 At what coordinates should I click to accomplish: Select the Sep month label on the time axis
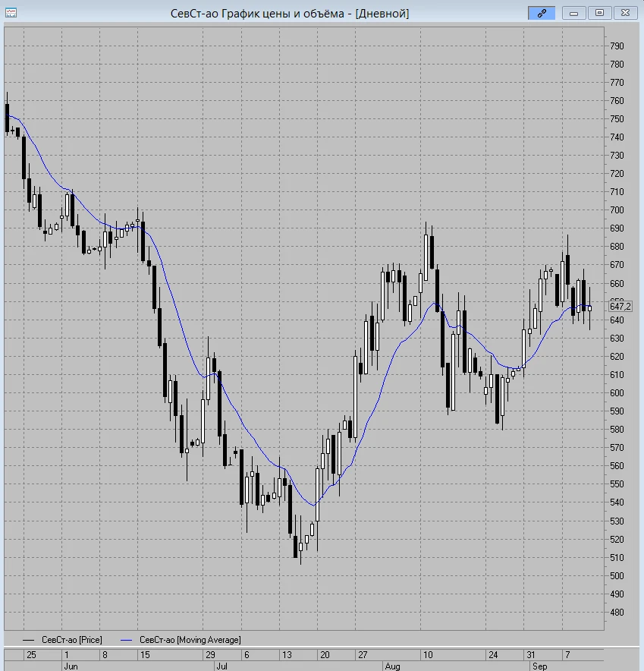tap(539, 666)
